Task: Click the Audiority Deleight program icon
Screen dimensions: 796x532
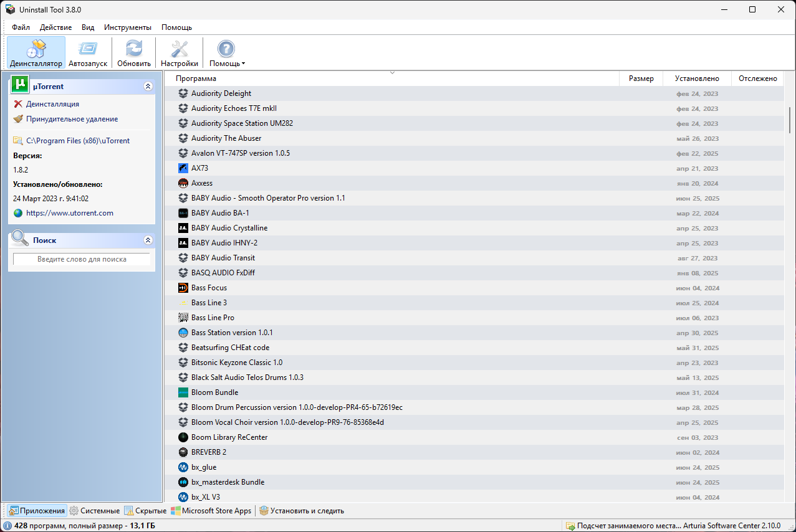Action: pyautogui.click(x=183, y=93)
